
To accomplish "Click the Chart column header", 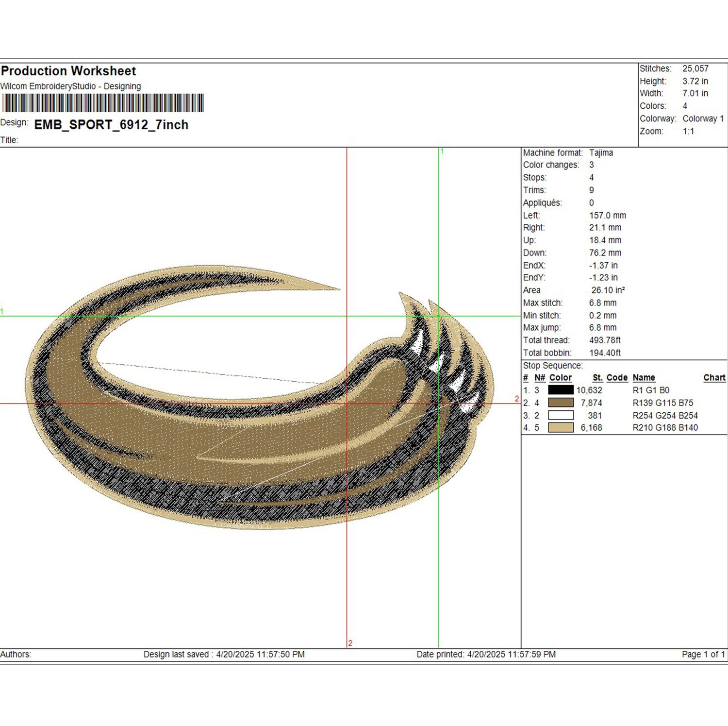I will point(714,378).
